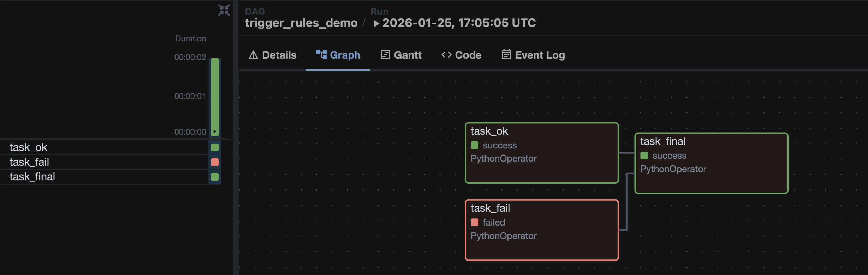The image size is (868, 275).
Task: Click the Details tab warning triangle icon
Action: (x=253, y=55)
